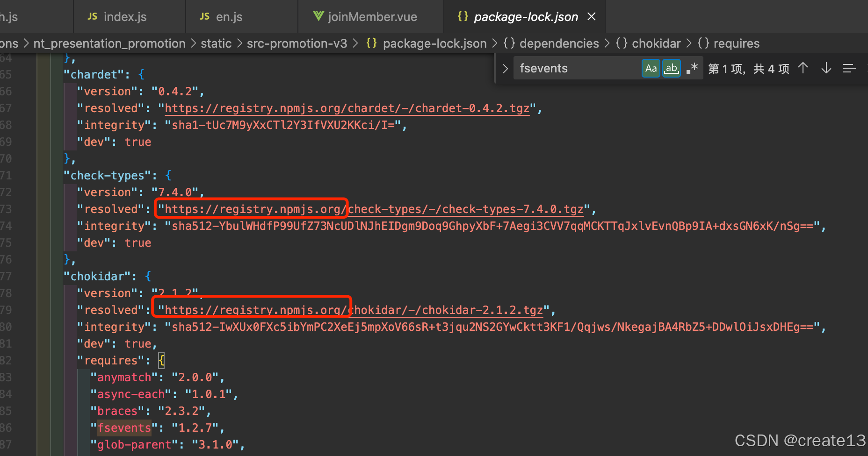Click the braces icon beside dependencies breadcrumb
This screenshot has height=456, width=868.
pos(508,43)
